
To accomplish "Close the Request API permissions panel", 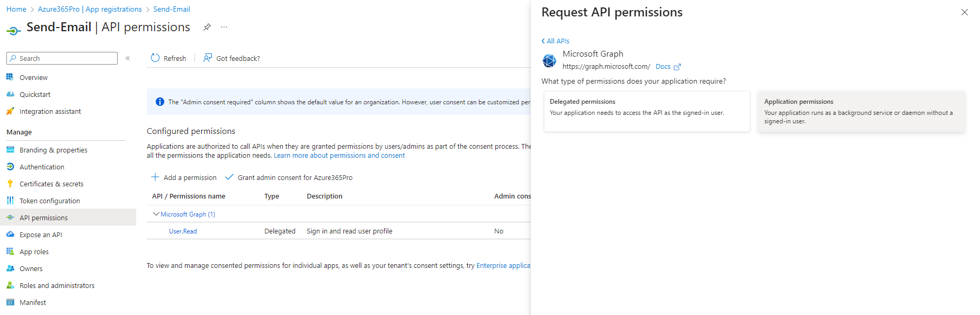I will (x=965, y=12).
